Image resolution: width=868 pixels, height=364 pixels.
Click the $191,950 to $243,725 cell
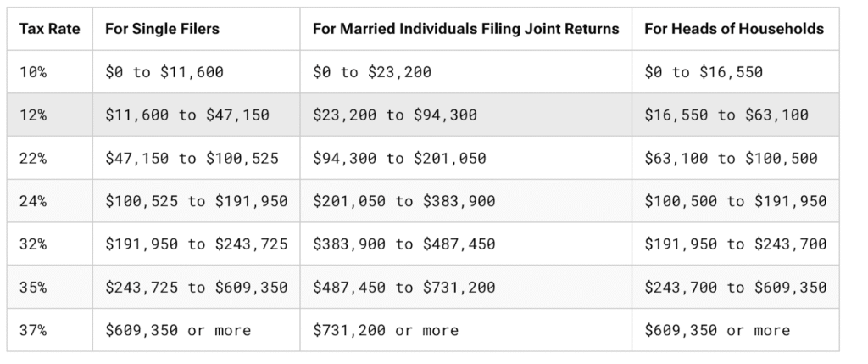coord(196,244)
